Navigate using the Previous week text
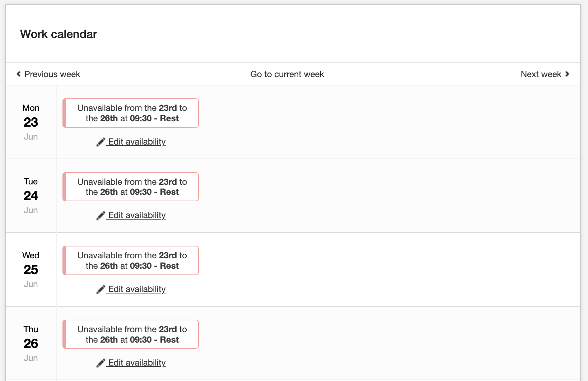This screenshot has height=381, width=588. click(x=52, y=74)
